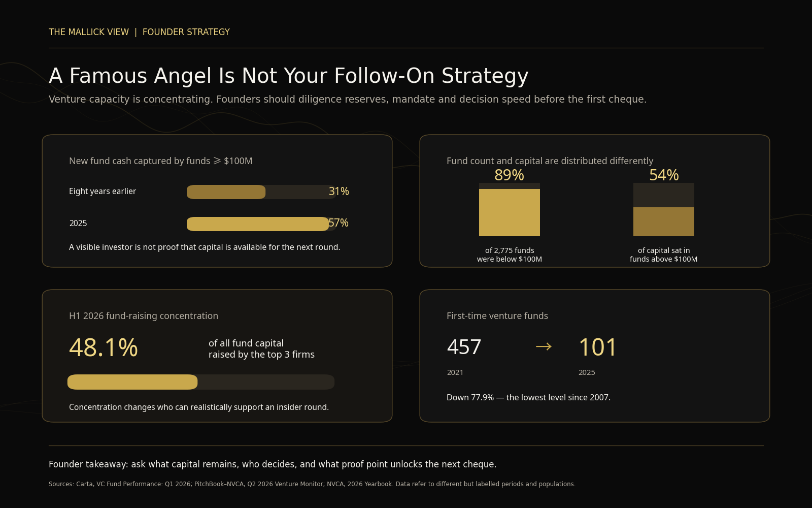Click the Founder takeaway sentence
This screenshot has height=508, width=812.
coord(273,464)
